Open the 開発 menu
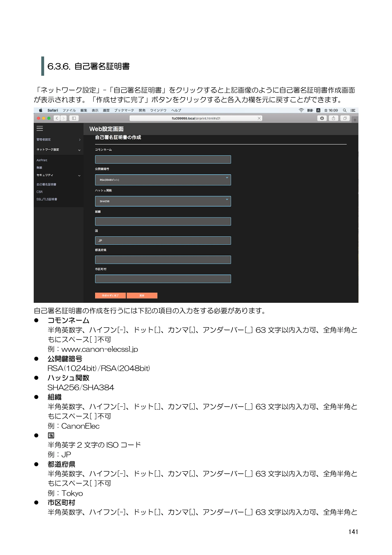This screenshot has height=555, width=392. (142, 110)
